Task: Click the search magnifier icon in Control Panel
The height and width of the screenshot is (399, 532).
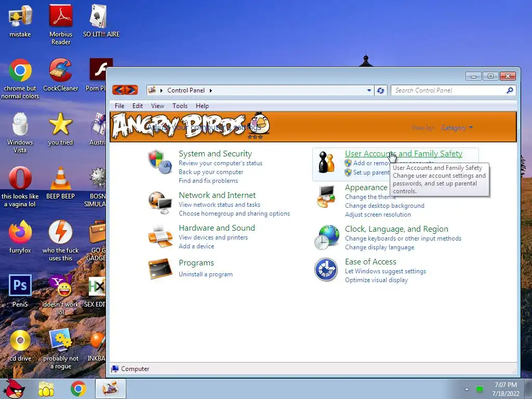Action: click(x=510, y=90)
